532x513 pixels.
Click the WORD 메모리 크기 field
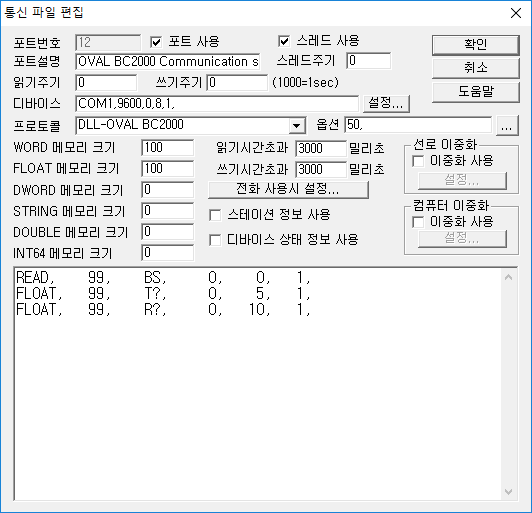[x=168, y=148]
